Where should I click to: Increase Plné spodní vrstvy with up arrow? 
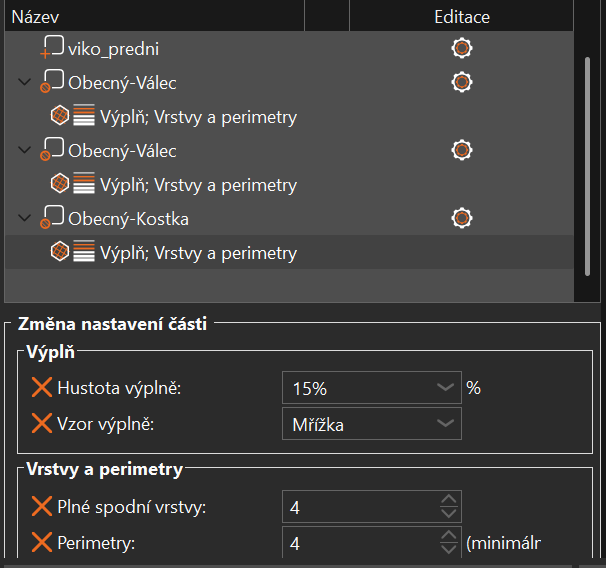pos(449,501)
